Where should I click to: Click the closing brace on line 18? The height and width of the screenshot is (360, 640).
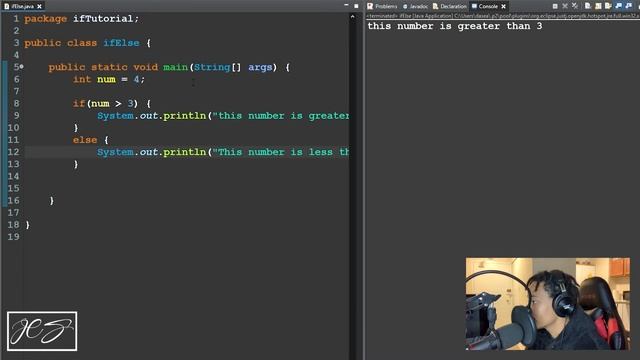27,225
